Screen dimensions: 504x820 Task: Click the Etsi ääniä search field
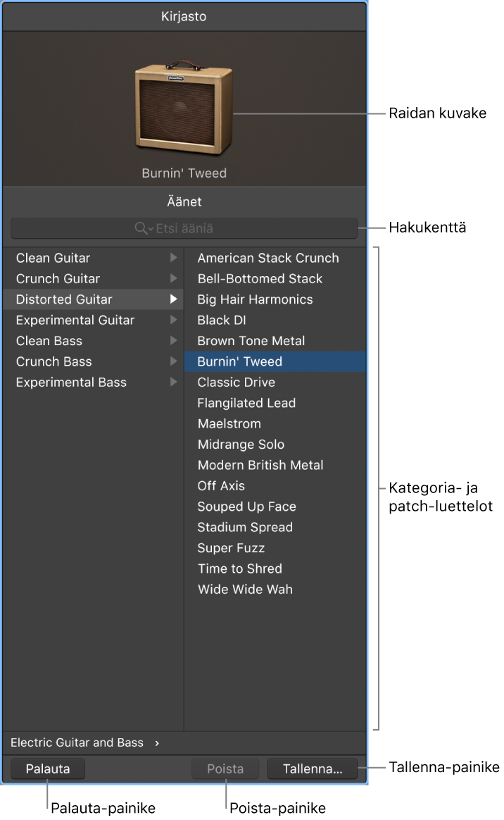(x=211, y=228)
